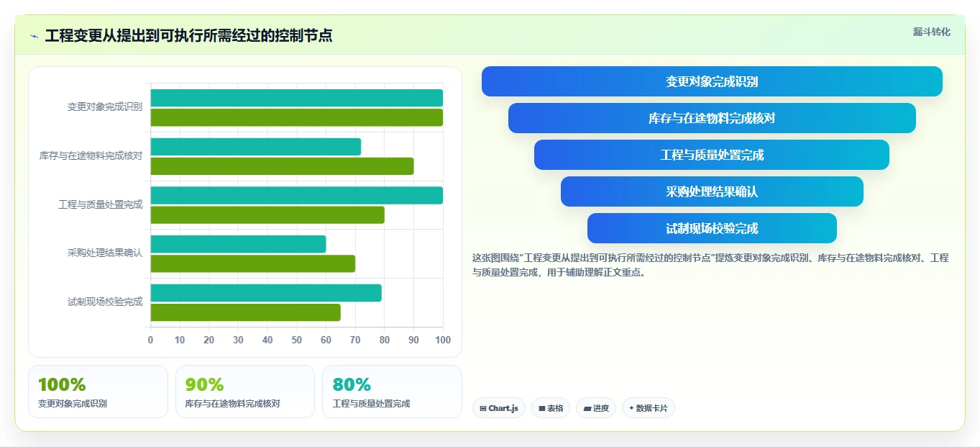Open the 100% 变更对象完成识别 stat card
Image resolution: width=980 pixels, height=447 pixels.
[98, 392]
